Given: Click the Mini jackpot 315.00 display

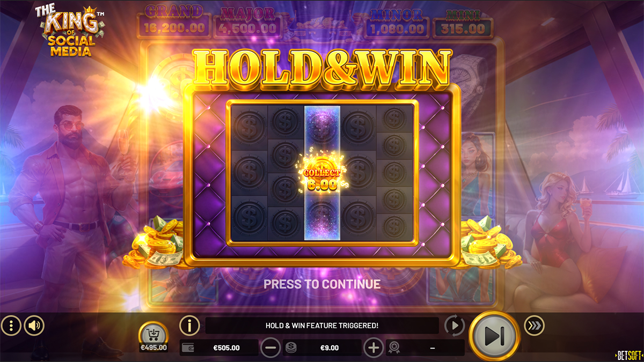Looking at the screenshot, I should (463, 21).
